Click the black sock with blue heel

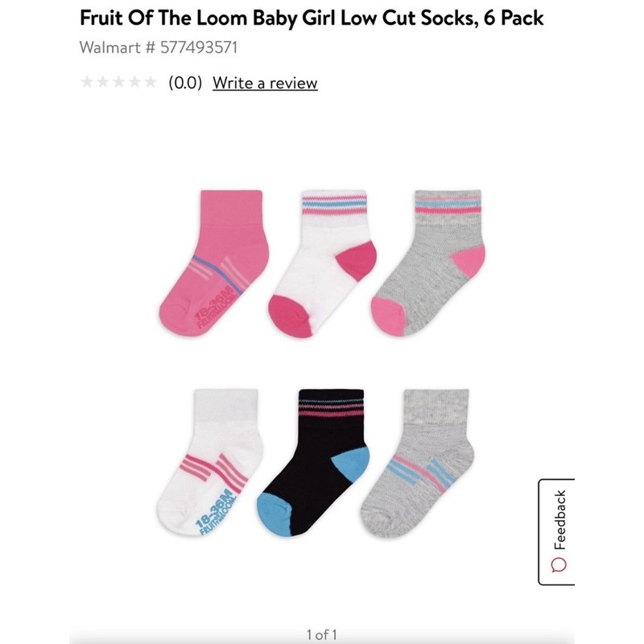(313, 463)
